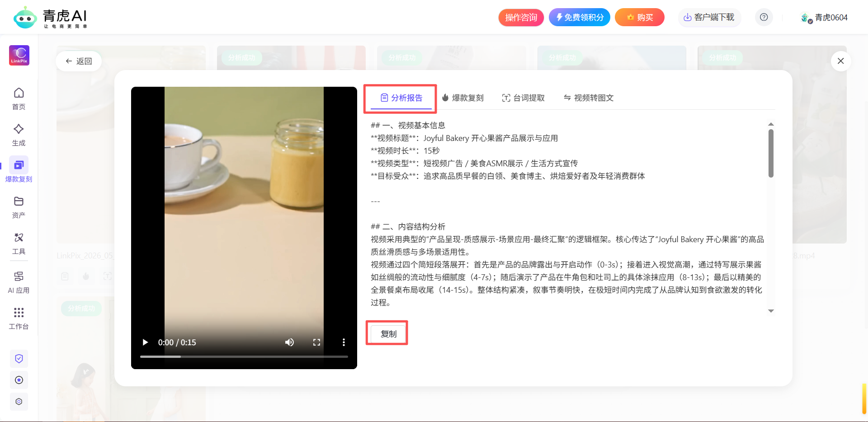
Task: Open the LinkPix app icon
Action: 19,55
